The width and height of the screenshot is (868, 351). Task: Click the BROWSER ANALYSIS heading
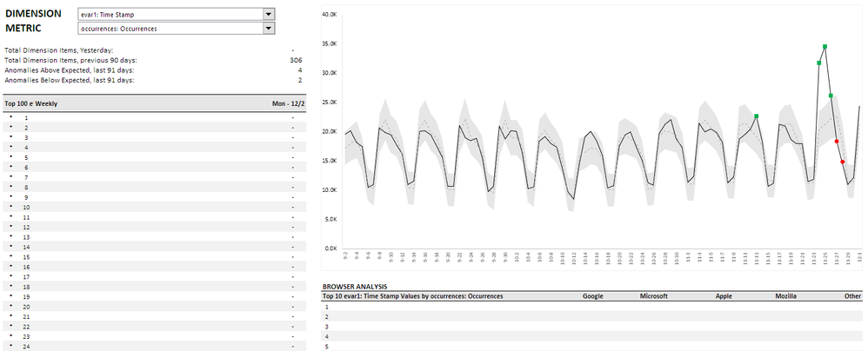coord(355,287)
